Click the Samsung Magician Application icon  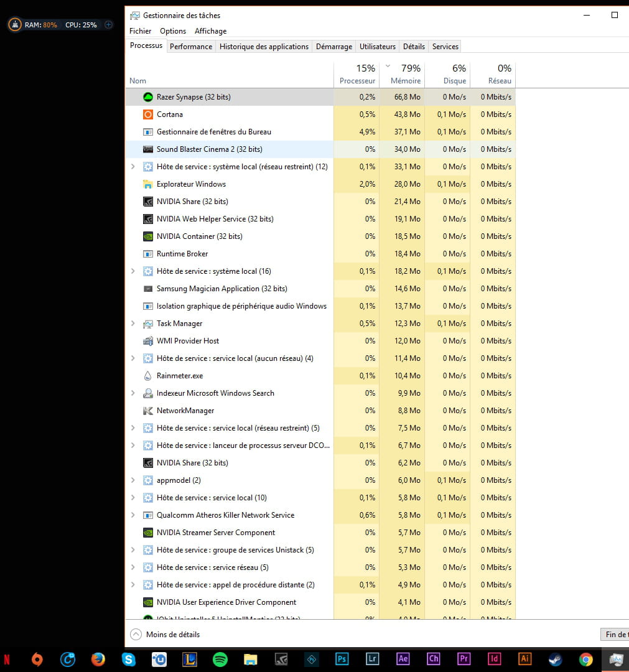click(148, 289)
